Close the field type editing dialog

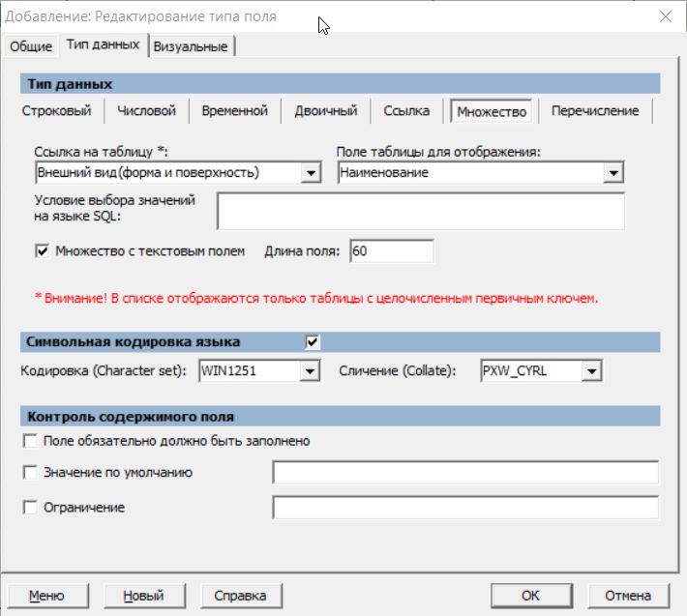(664, 16)
